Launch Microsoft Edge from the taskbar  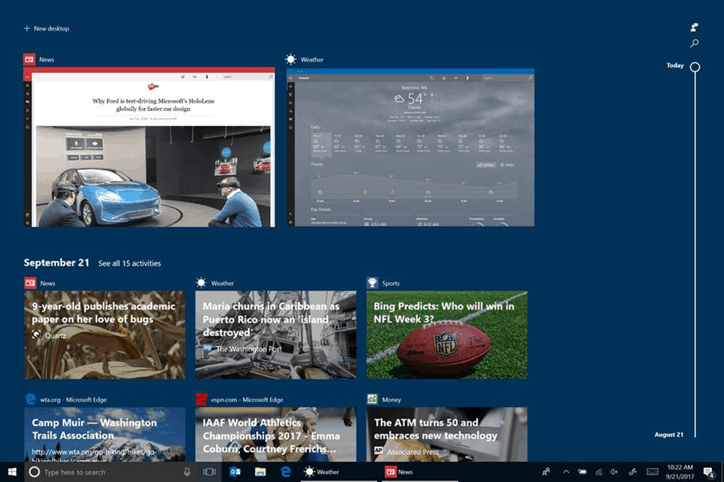coord(286,472)
